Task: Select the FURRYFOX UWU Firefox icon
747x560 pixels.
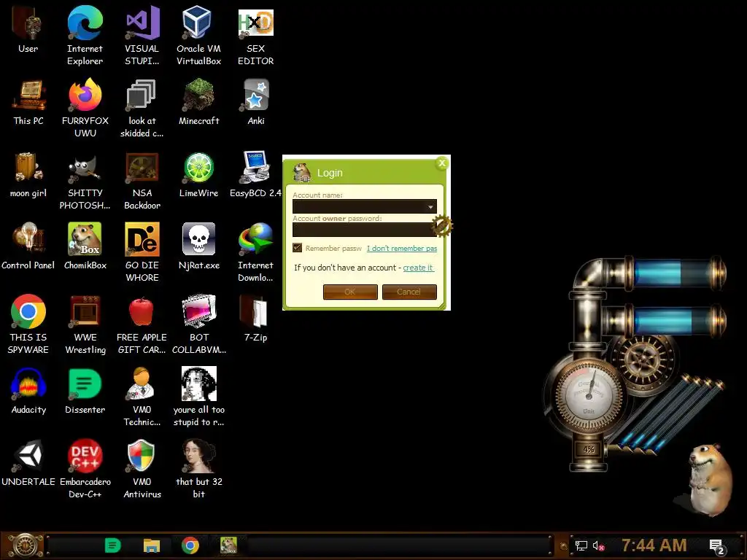Action: pos(85,108)
